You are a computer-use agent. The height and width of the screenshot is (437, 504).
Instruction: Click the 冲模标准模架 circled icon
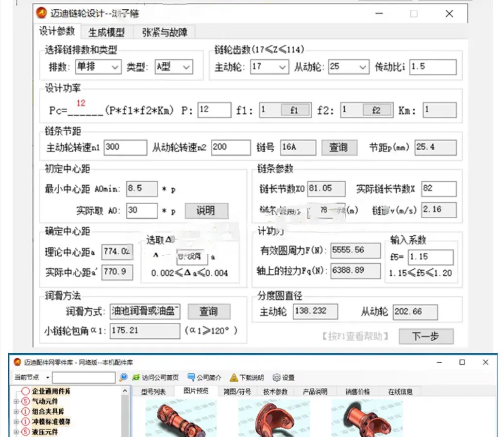[x=25, y=421]
